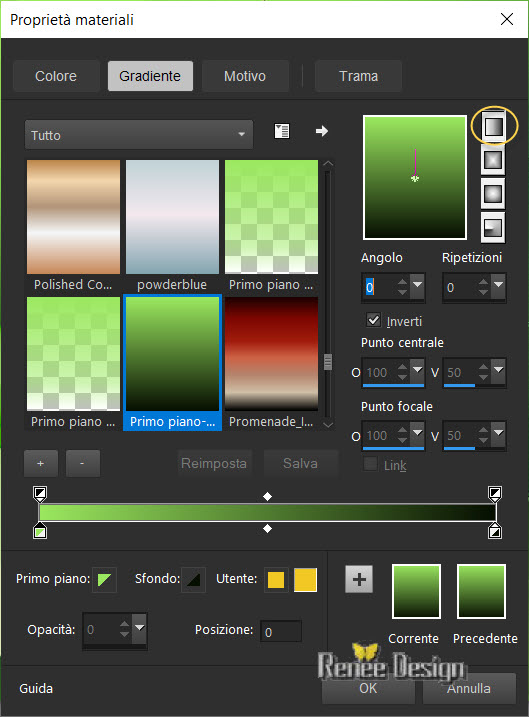Screen dimensions: 529x717
Task: Close the Proprietà materiali dialog
Action: pyautogui.click(x=507, y=19)
